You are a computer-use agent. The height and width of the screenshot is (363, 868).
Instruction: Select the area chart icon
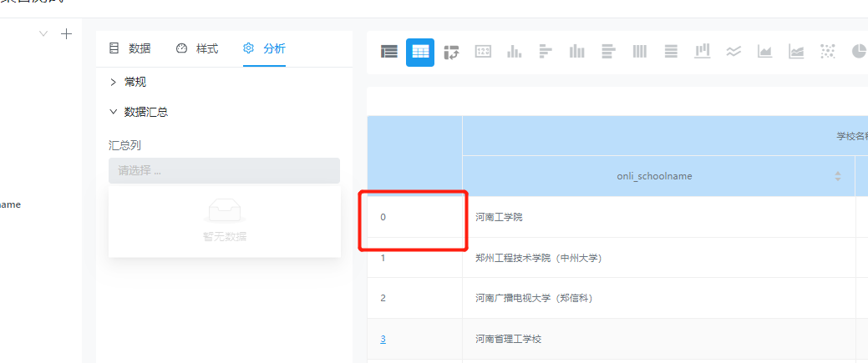click(x=765, y=52)
